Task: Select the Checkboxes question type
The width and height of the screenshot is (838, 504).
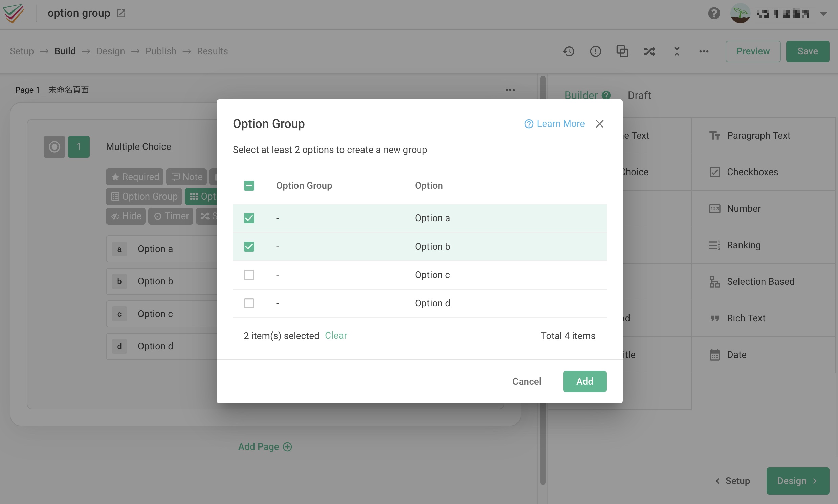Action: tap(752, 172)
